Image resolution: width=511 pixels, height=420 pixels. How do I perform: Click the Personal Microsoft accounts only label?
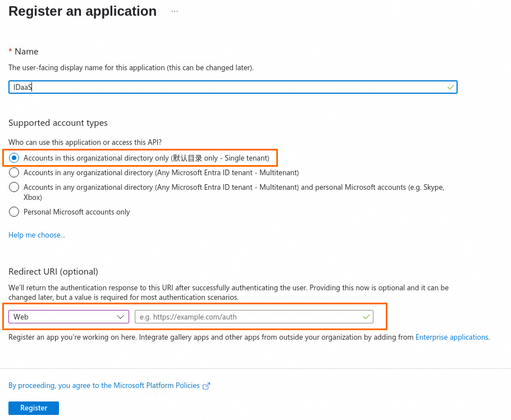pyautogui.click(x=76, y=212)
